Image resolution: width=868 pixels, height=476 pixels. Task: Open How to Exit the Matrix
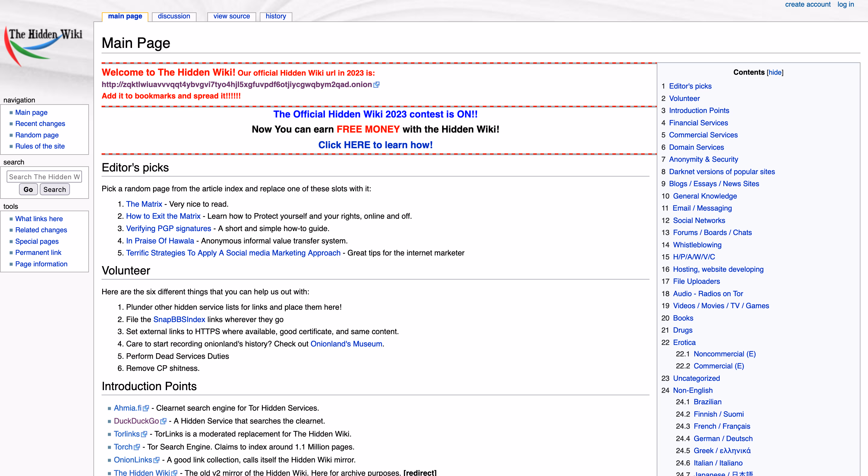163,216
